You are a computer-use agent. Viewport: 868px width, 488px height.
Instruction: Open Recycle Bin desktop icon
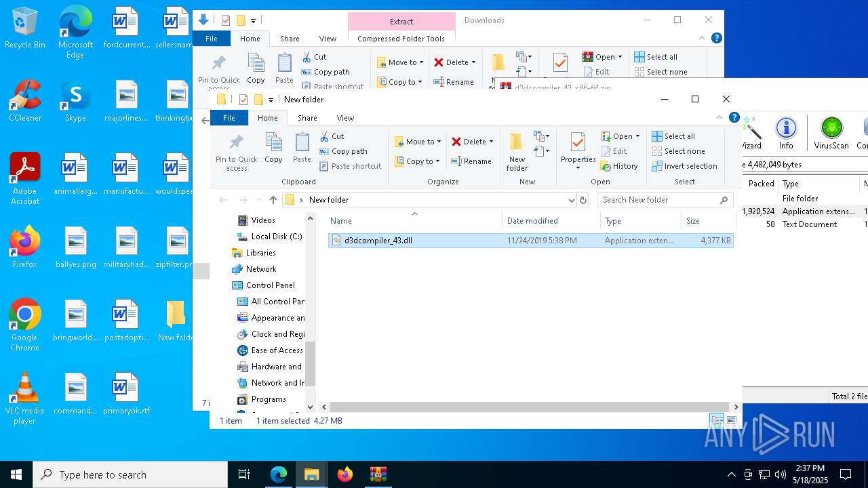click(x=25, y=28)
